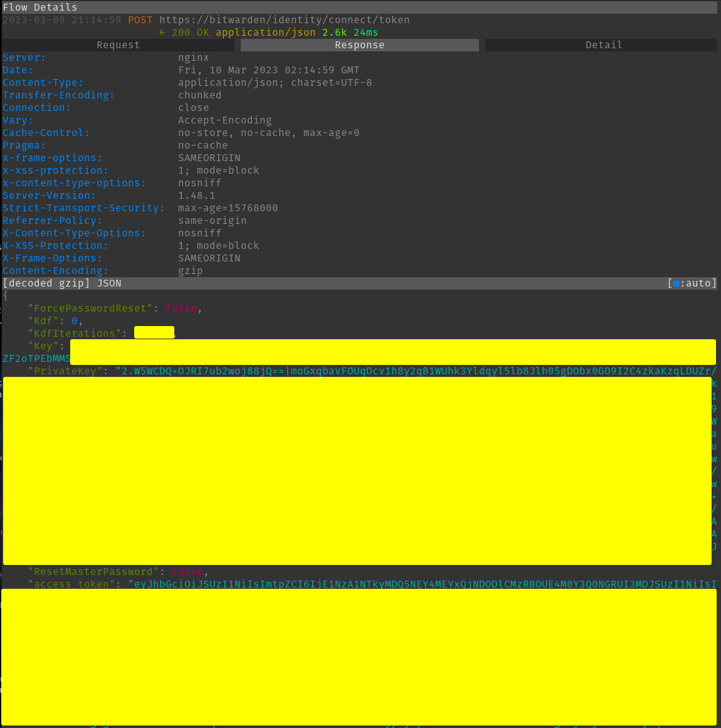The height and width of the screenshot is (728, 721).
Task: Click the Server-Version value 1.48.1
Action: pos(196,196)
